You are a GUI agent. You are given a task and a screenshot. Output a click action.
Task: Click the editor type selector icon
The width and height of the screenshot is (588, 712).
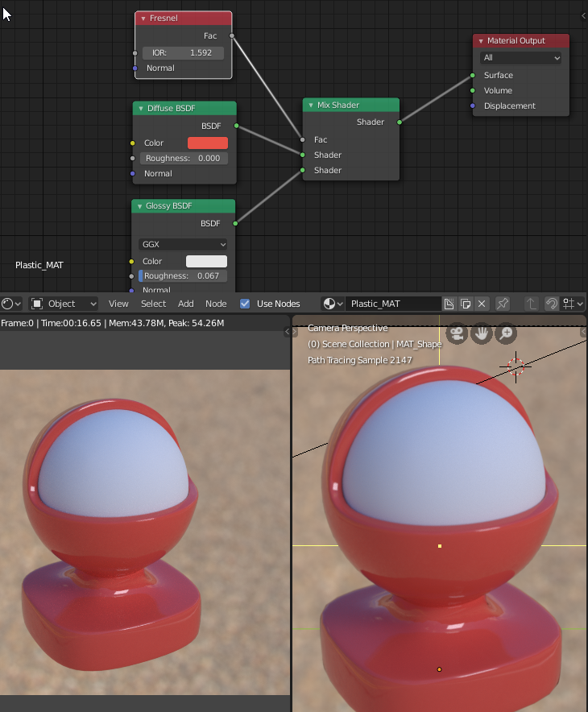(11, 304)
